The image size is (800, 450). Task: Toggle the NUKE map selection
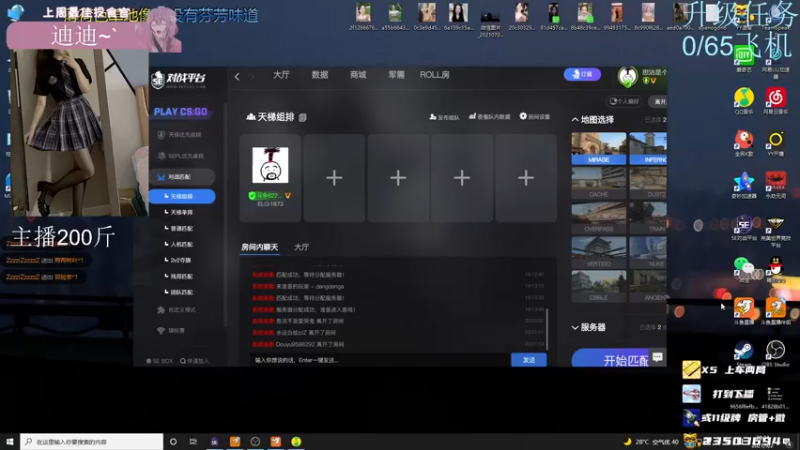pyautogui.click(x=648, y=252)
